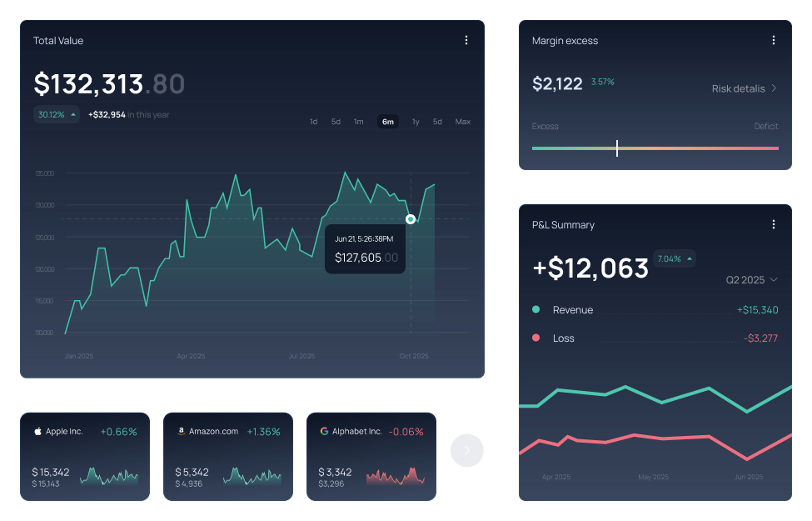This screenshot has height=521, width=812.
Task: Click the Google icon on Alphabet Inc. card
Action: point(324,431)
